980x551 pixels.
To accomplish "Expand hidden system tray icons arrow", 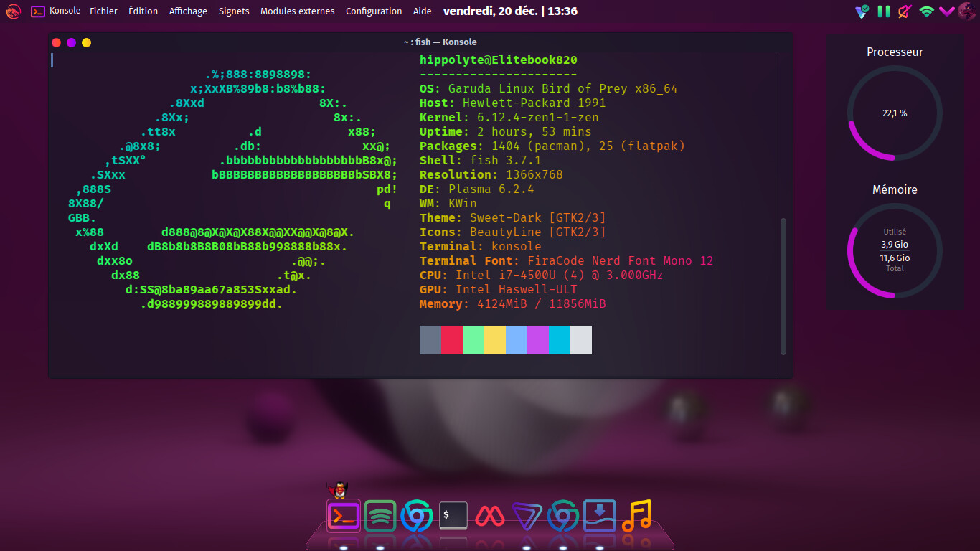I will coord(947,11).
